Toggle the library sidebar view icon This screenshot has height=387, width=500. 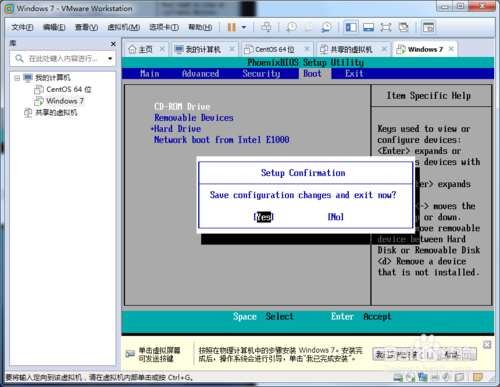pyautogui.click(x=351, y=27)
